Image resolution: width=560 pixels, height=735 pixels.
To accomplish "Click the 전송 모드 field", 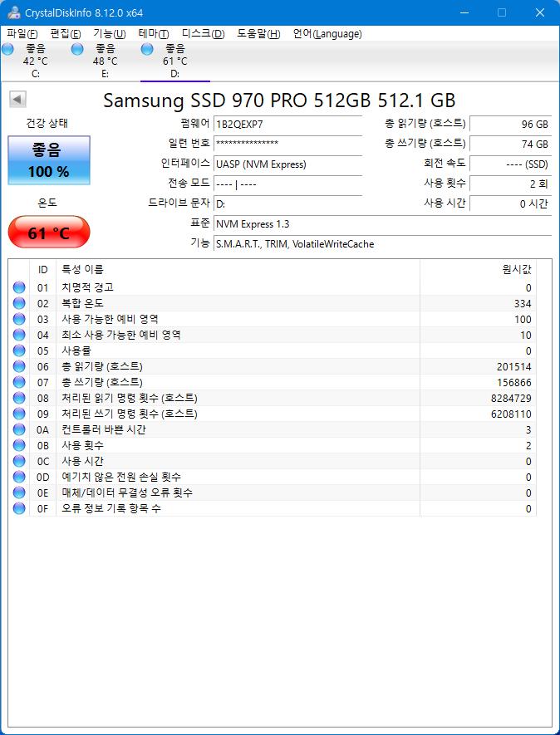I will point(288,184).
